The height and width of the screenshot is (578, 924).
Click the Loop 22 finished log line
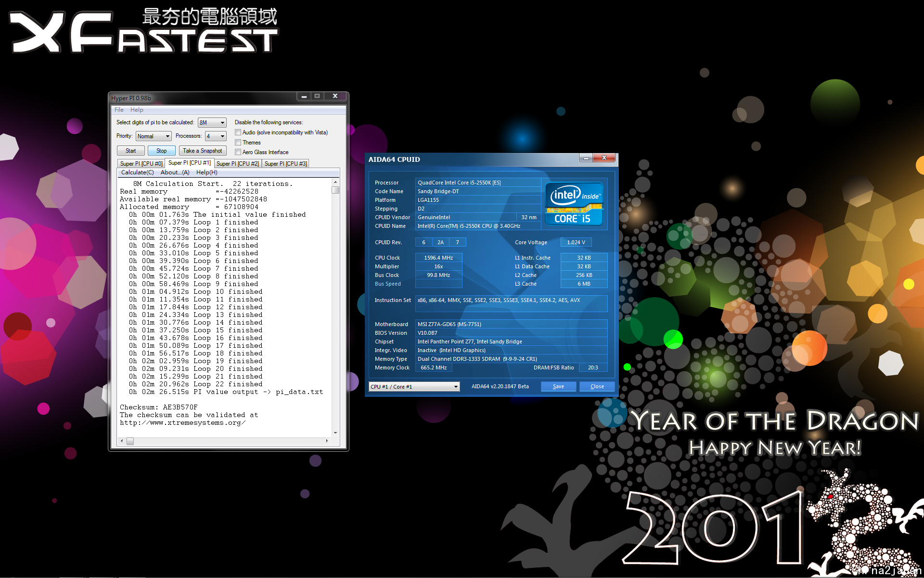coord(195,384)
